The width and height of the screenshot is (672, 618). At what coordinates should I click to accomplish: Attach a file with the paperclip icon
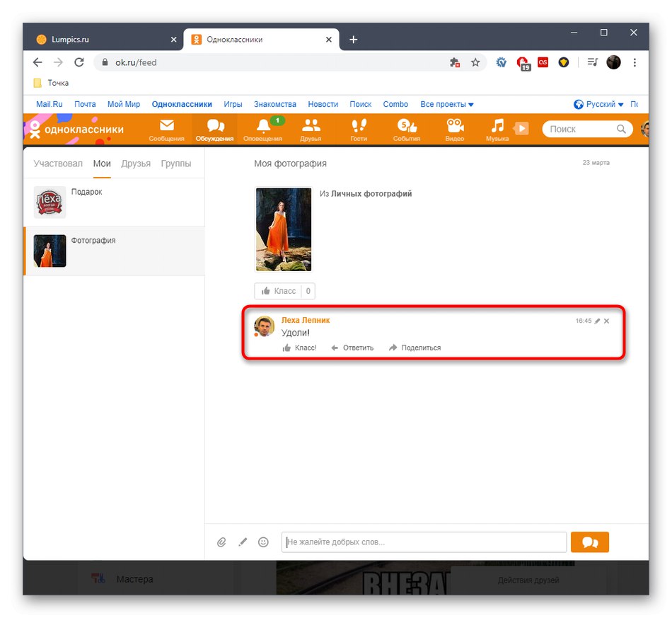221,542
